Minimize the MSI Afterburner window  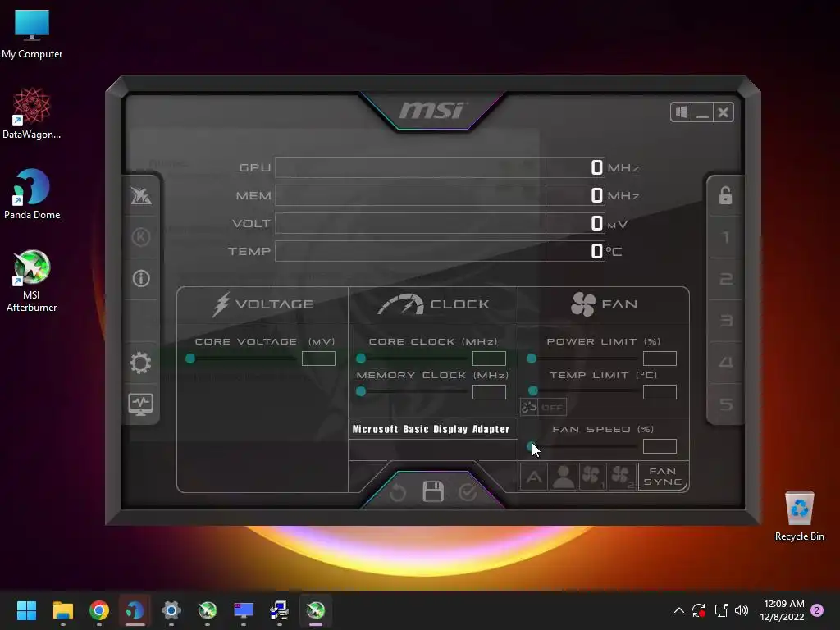tap(702, 112)
